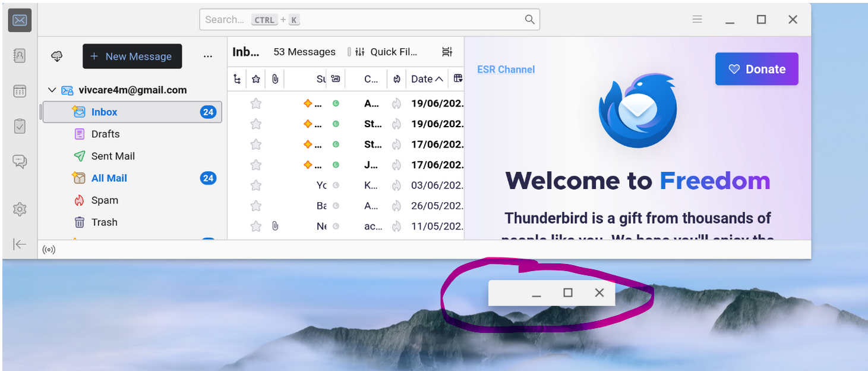
Task: Mark the 11/05 message from ac... as junk
Action: 397,226
